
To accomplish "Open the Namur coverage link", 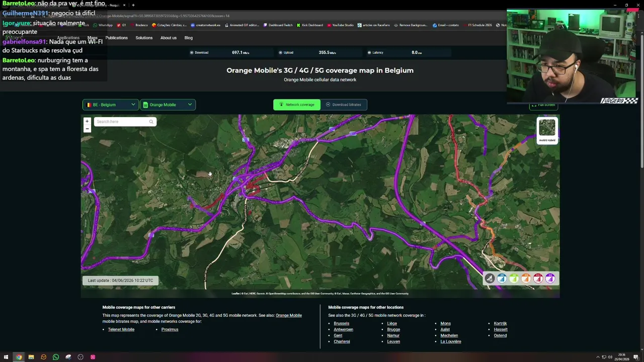I will (393, 335).
